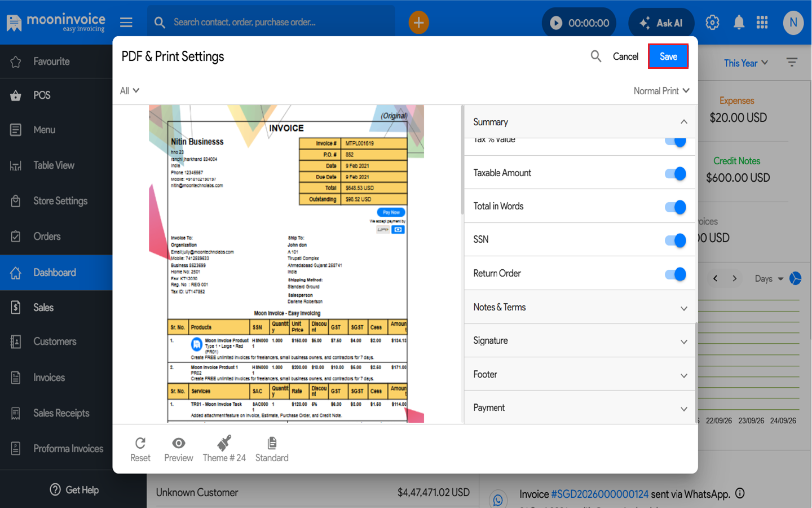Expand the Notes & Terms section
The image size is (812, 508).
click(581, 307)
